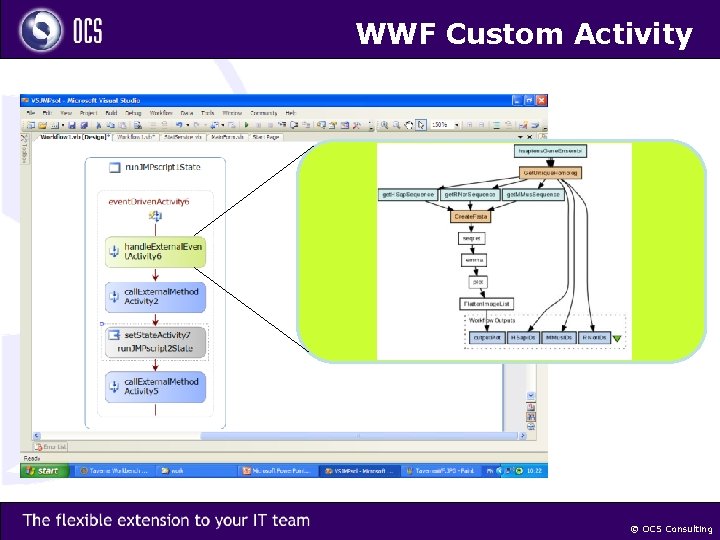Click the Windows Start button
The width and height of the screenshot is (720, 540).
click(x=44, y=471)
